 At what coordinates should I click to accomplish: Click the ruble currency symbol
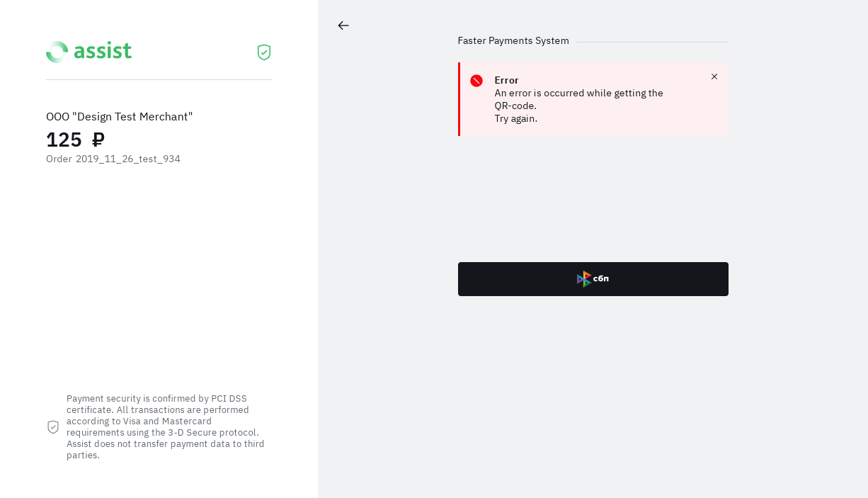coord(98,140)
